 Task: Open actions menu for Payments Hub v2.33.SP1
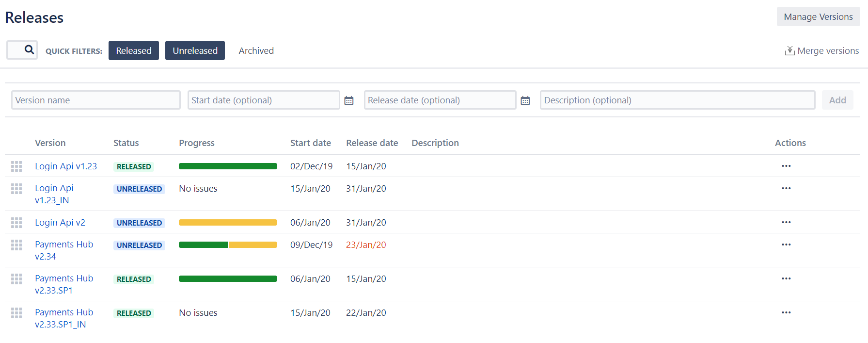tap(786, 278)
